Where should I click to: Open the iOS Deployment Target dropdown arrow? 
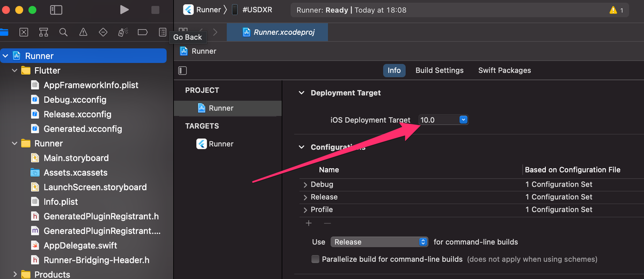pyautogui.click(x=464, y=120)
